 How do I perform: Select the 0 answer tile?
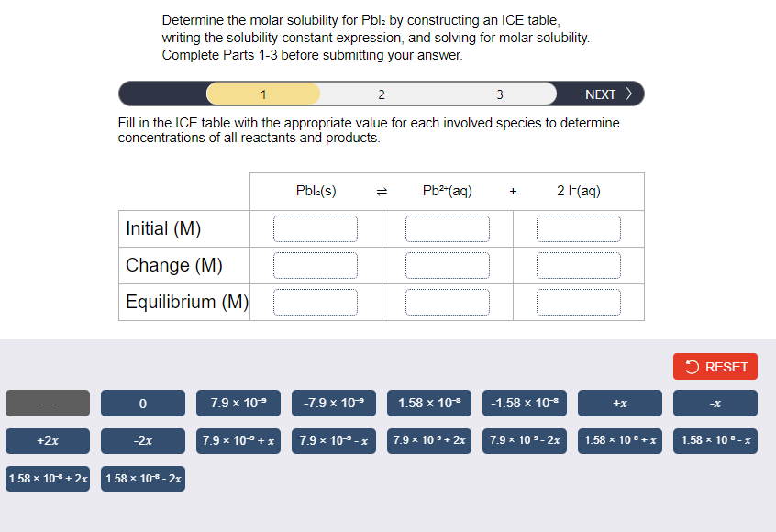click(x=142, y=403)
